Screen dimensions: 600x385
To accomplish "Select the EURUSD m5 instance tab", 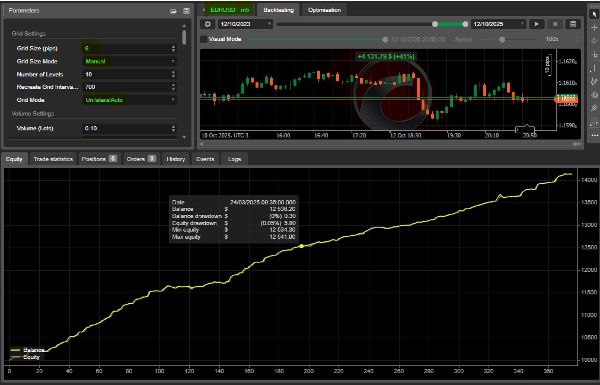I will 230,10.
